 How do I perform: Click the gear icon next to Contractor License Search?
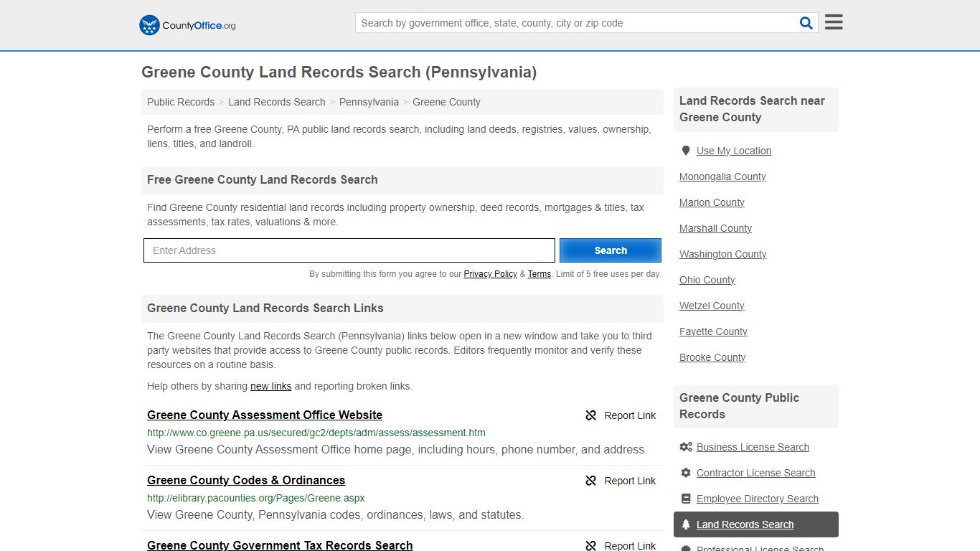(x=686, y=473)
